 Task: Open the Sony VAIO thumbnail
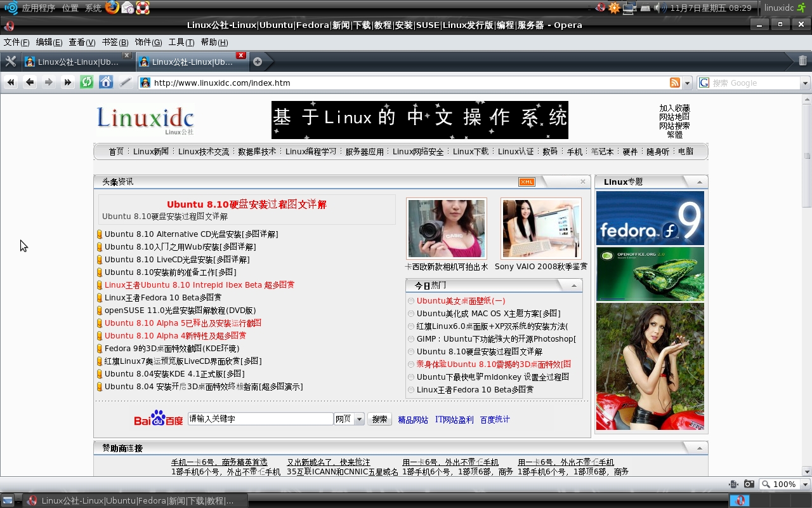tap(541, 228)
